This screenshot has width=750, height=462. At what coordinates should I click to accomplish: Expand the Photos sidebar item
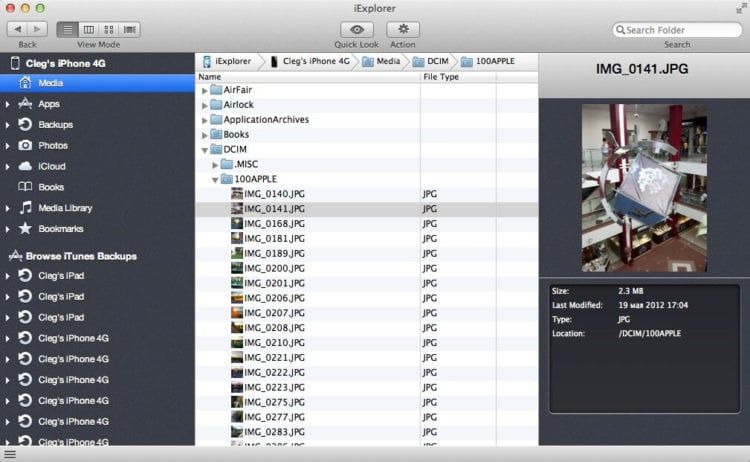(x=7, y=145)
